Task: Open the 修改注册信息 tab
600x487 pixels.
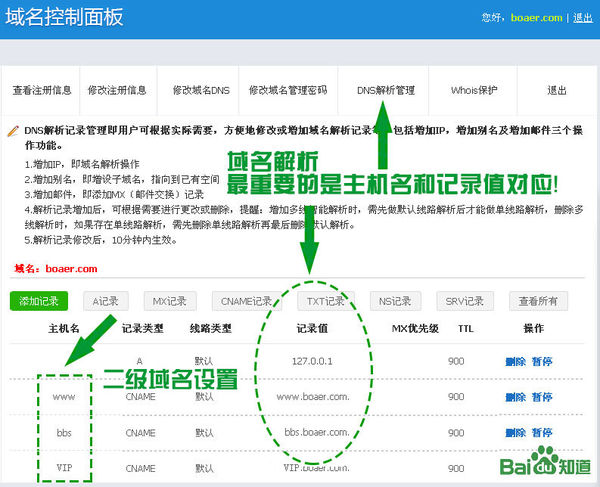Action: 124,90
